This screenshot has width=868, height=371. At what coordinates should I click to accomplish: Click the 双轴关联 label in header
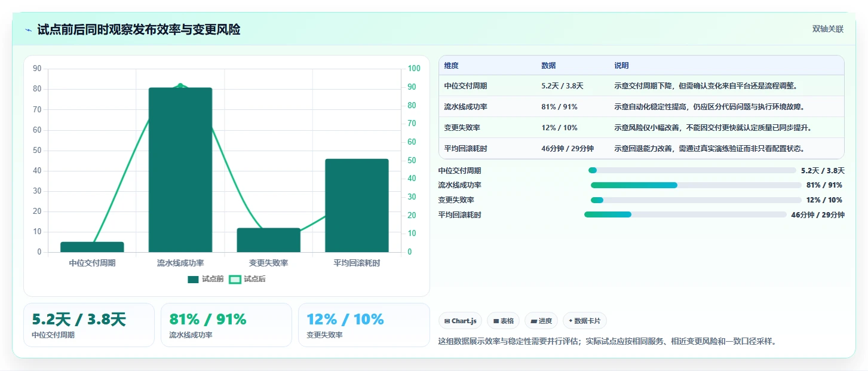click(x=827, y=29)
